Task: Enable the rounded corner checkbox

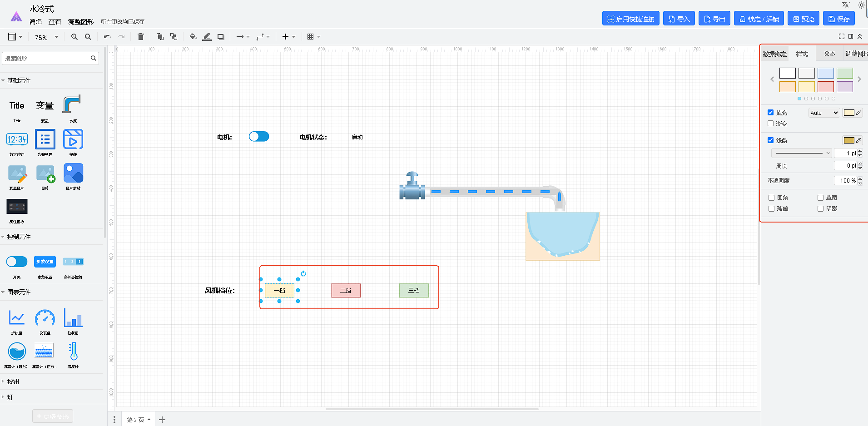Action: (x=771, y=198)
